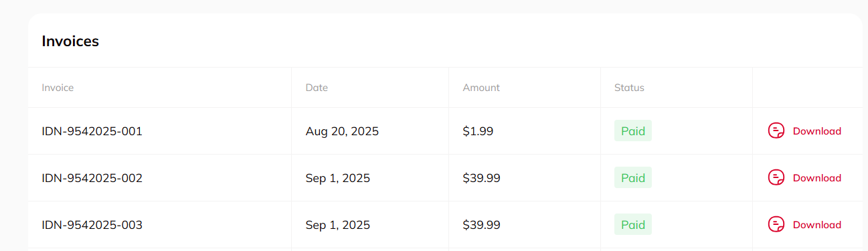The image size is (868, 251).
Task: Click Download text for invoice 003
Action: [816, 225]
